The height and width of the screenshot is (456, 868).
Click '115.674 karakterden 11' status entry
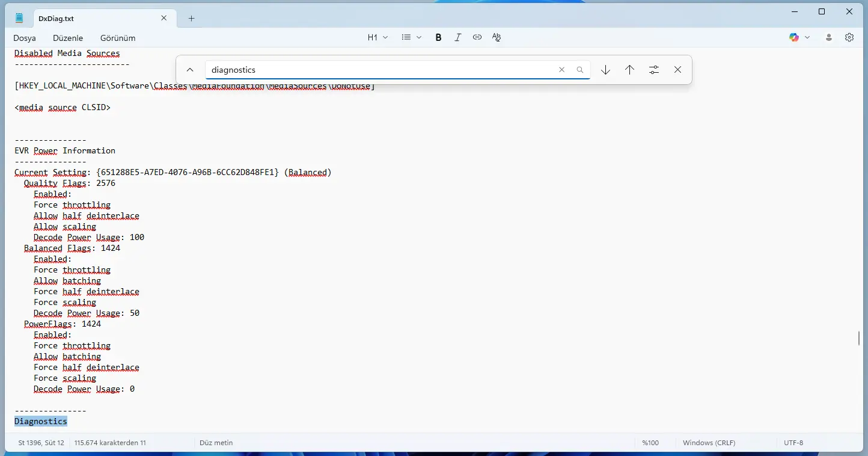(110, 443)
